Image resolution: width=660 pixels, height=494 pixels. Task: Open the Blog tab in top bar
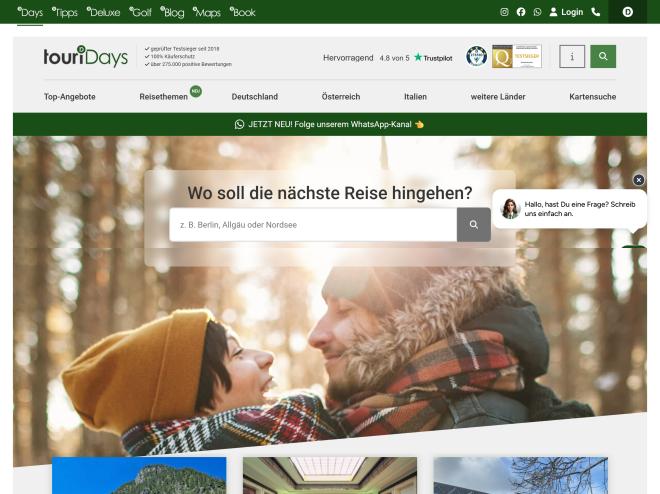coord(172,13)
